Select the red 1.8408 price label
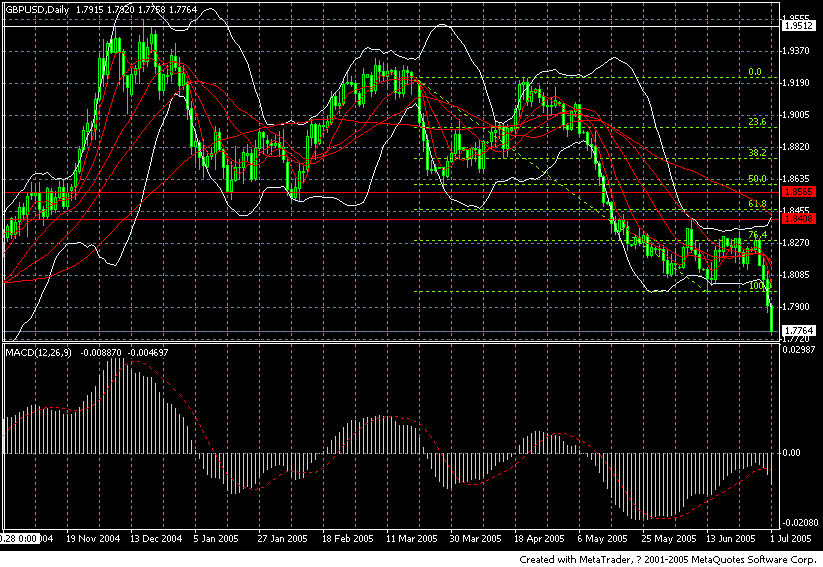The image size is (823, 567). point(798,218)
